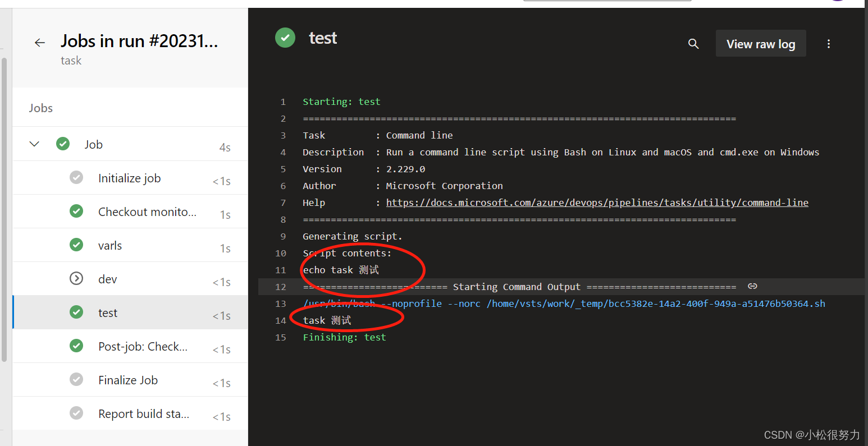
Task: Click log line 'Script contents:'
Action: tap(347, 253)
